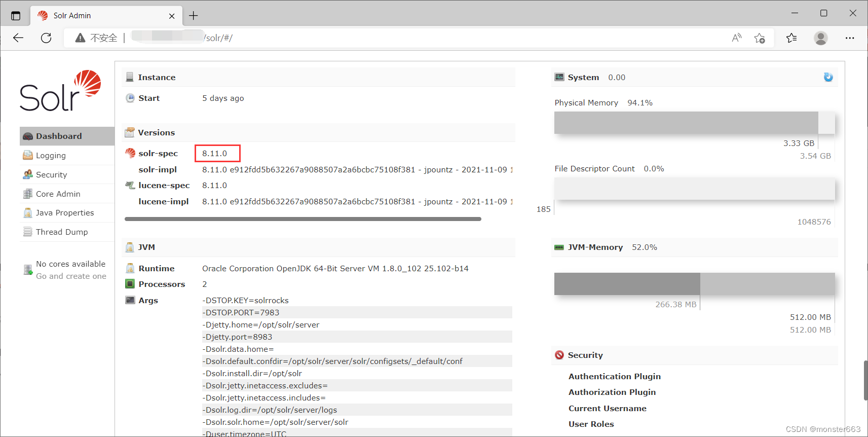Click the solr-spec Solr icon

click(x=130, y=153)
